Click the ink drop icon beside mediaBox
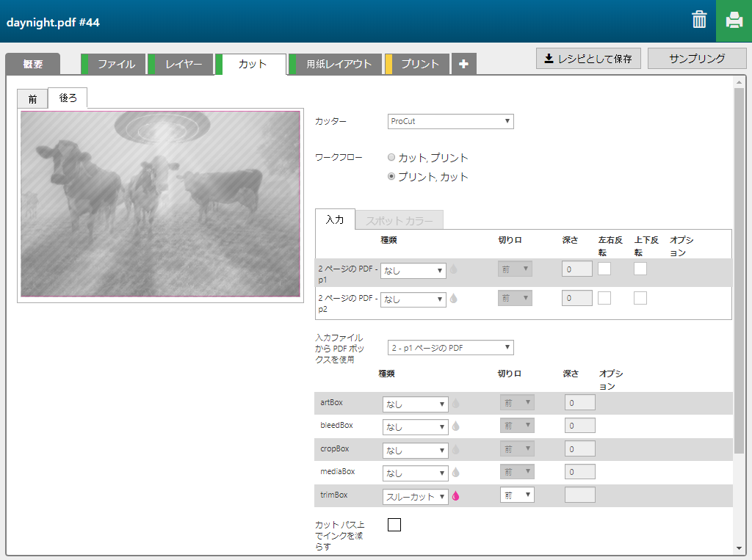The image size is (752, 560). pyautogui.click(x=455, y=473)
